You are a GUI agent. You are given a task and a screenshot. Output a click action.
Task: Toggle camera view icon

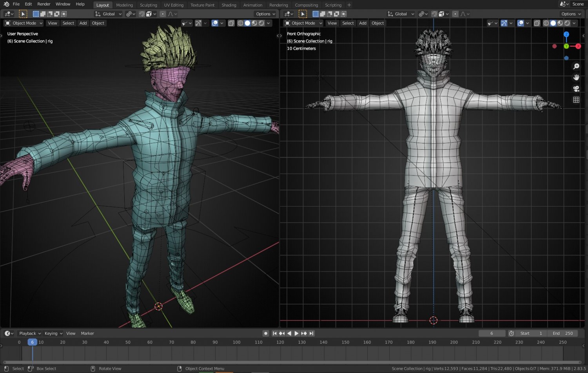(576, 89)
